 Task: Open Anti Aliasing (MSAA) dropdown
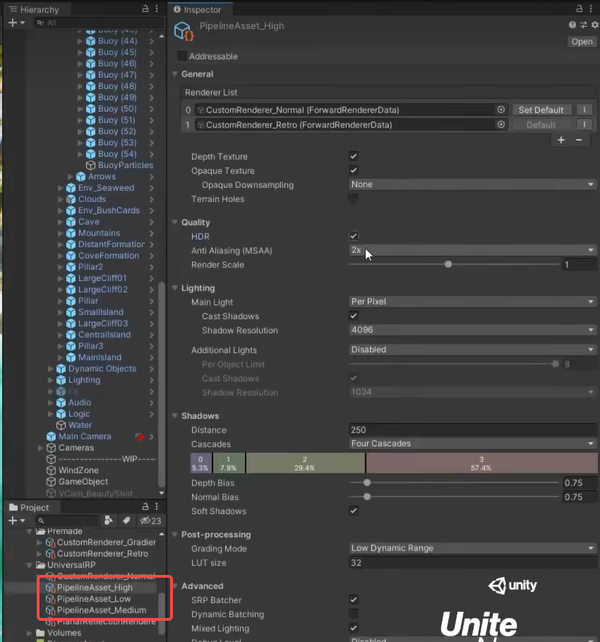click(473, 250)
